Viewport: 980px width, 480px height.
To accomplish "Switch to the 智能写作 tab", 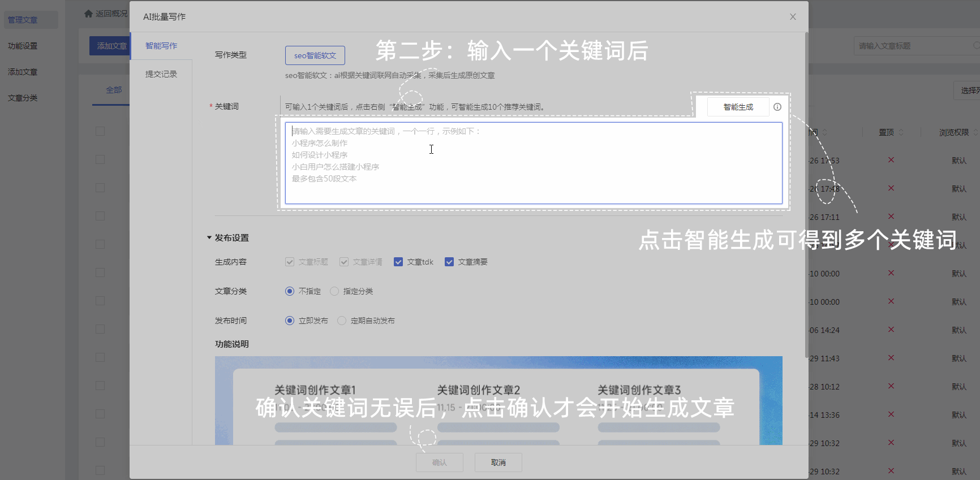I will coord(161,46).
